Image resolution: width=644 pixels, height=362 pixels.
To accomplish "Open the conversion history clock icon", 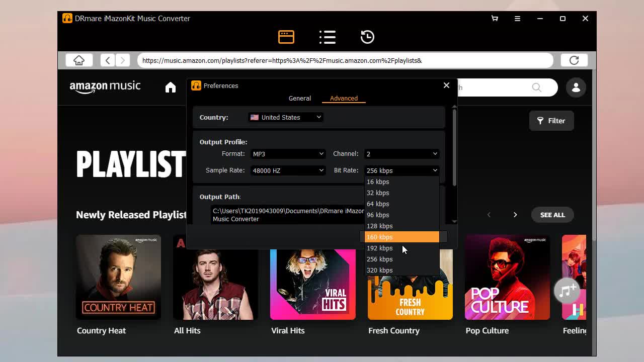I will pos(367,37).
